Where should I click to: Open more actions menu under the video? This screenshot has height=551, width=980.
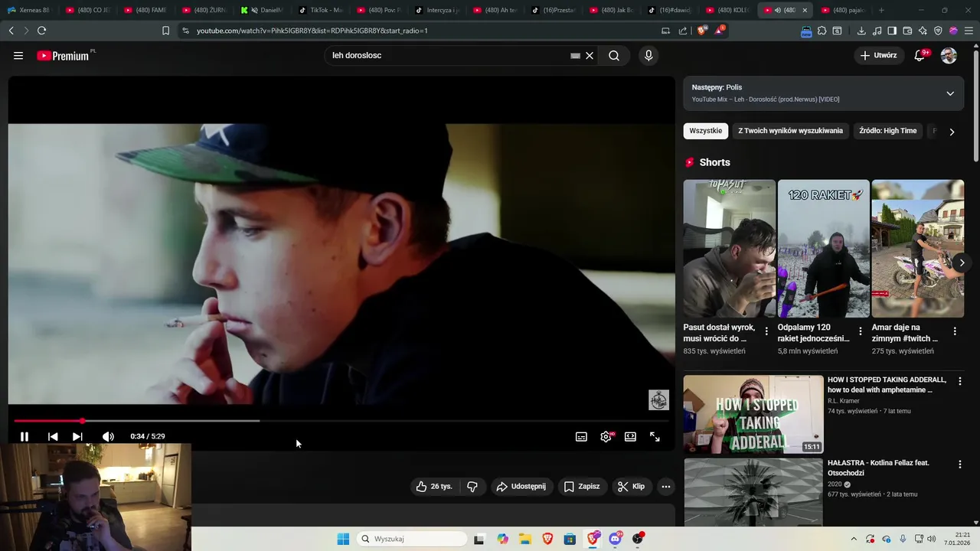click(666, 486)
